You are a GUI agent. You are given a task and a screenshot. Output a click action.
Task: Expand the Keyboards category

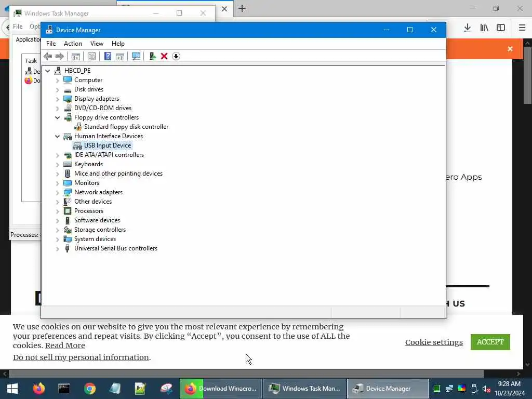click(57, 165)
